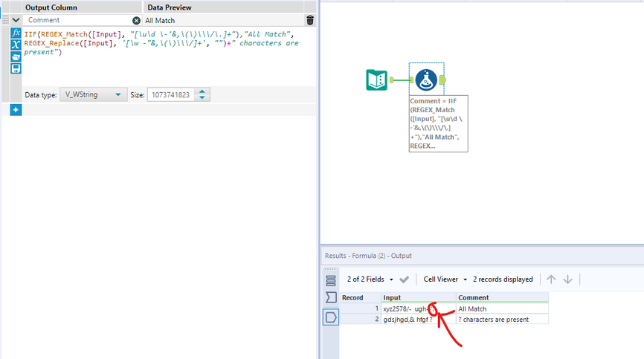Select the Formula tool on canvas
Image resolution: width=644 pixels, height=359 pixels.
tap(426, 80)
